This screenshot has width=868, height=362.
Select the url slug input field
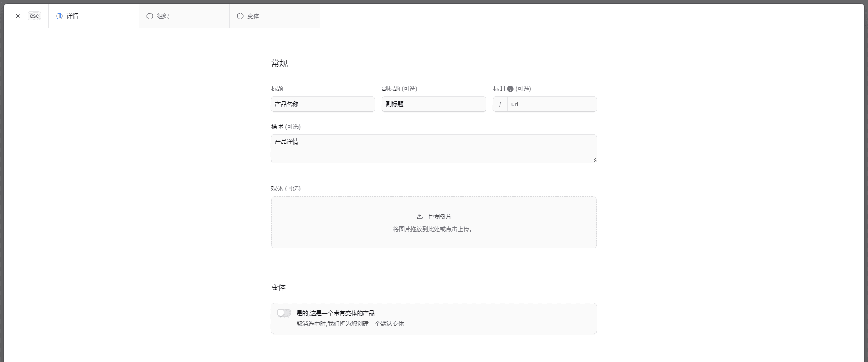point(552,104)
